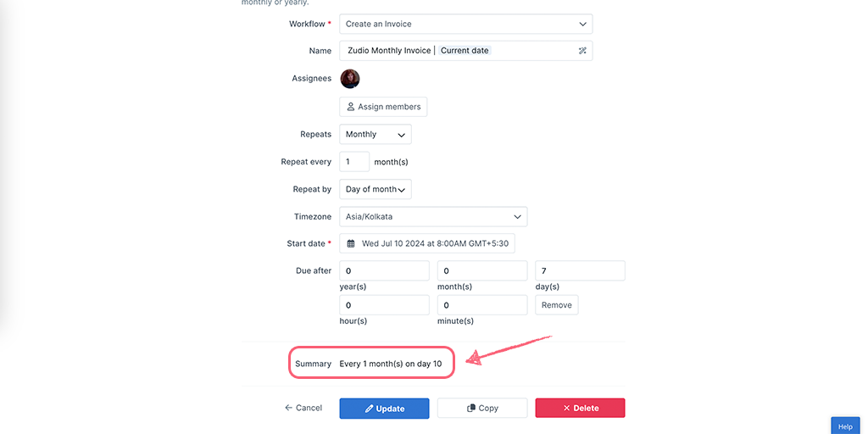Remove the due after setting
Screen dimensions: 868x434
tap(557, 305)
